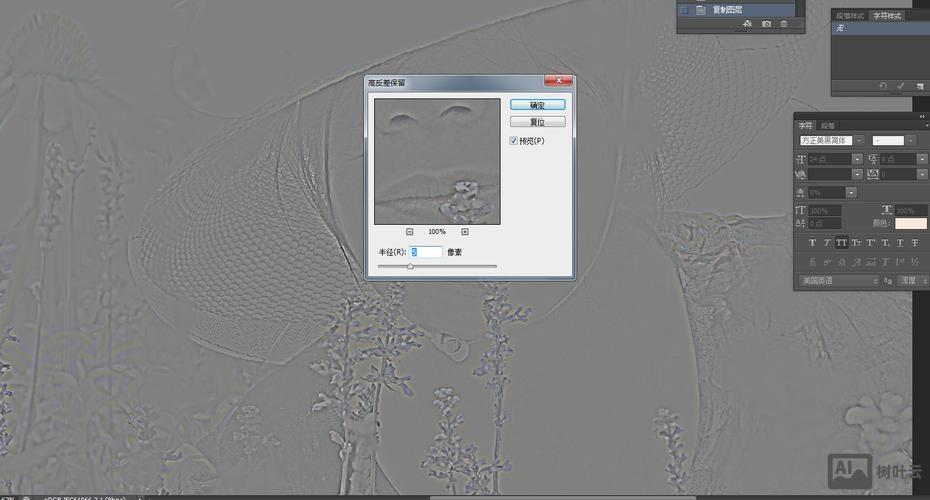Click the camera snapshot icon in the layers panel

coord(767,23)
